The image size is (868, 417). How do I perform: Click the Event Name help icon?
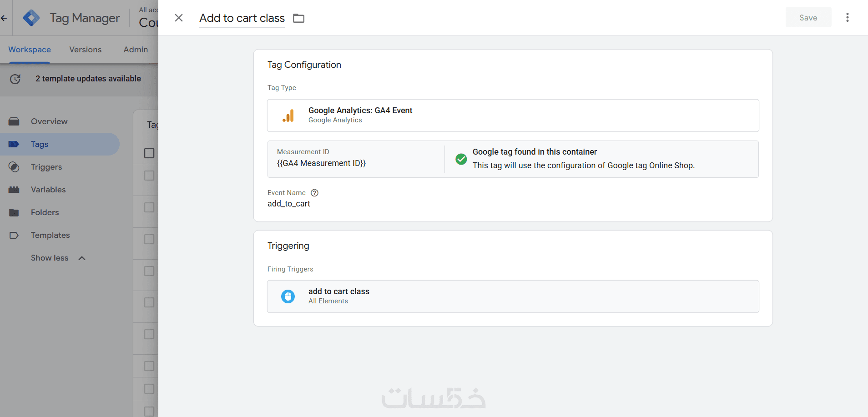pos(314,193)
